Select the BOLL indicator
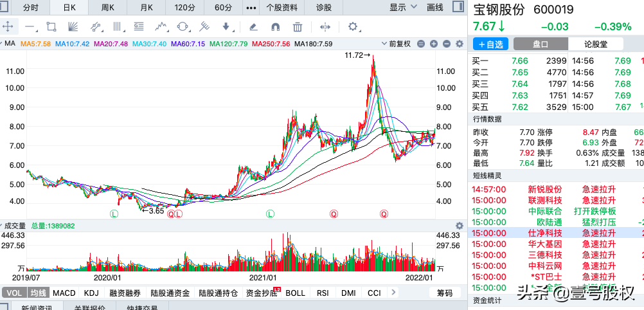 click(295, 293)
